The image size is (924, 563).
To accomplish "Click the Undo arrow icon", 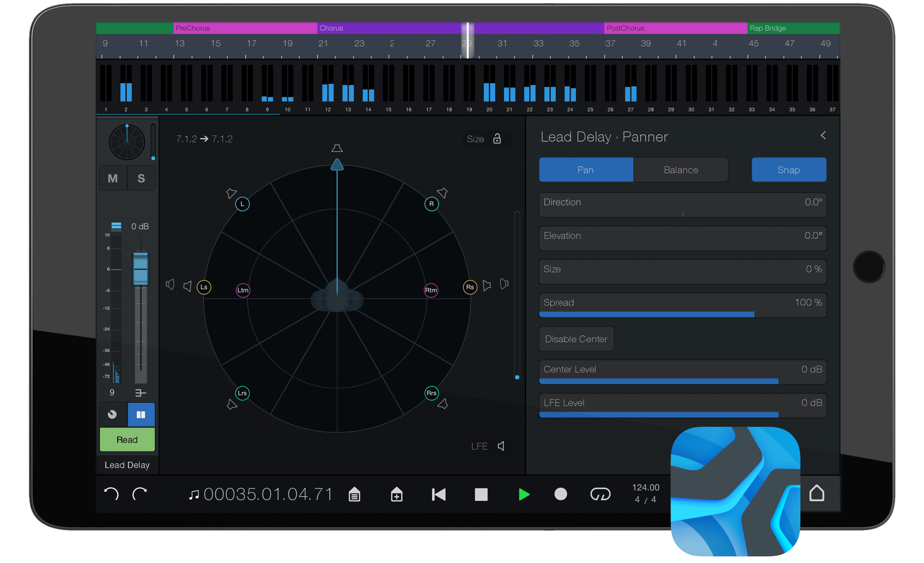I will pyautogui.click(x=111, y=494).
